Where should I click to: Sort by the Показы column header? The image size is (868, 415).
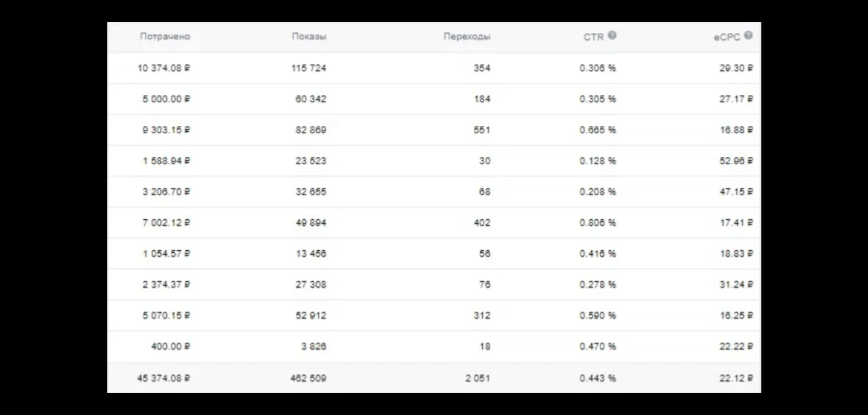(x=309, y=37)
